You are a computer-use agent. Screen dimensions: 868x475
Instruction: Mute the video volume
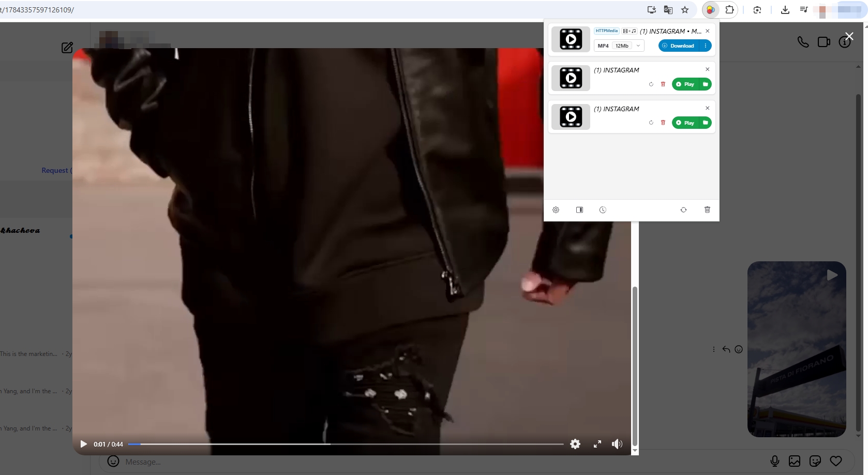(x=617, y=444)
